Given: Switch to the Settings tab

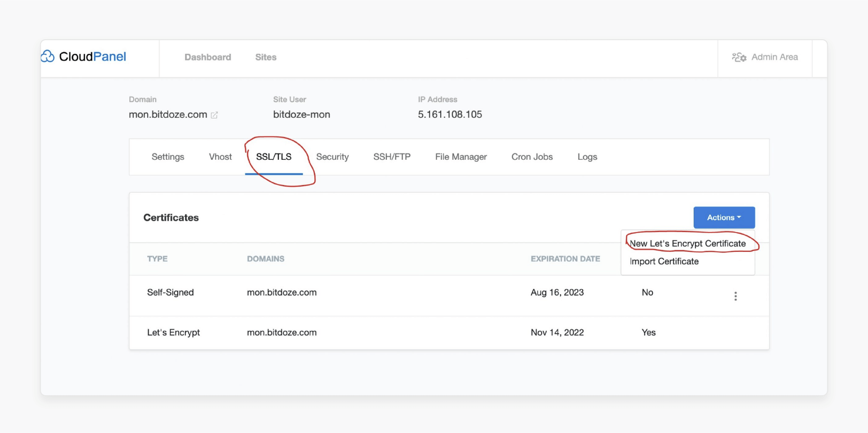Looking at the screenshot, I should point(168,157).
